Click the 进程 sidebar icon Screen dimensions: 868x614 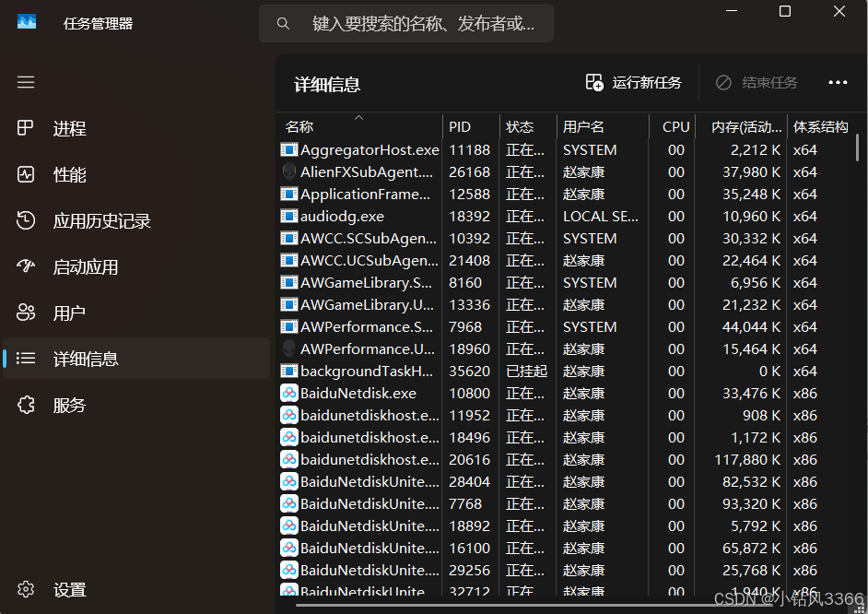pyautogui.click(x=26, y=128)
